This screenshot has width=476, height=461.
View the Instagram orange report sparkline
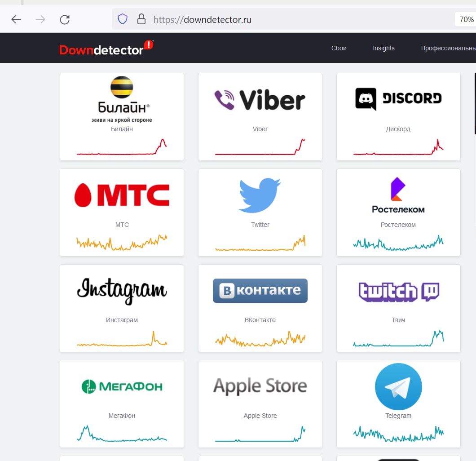pos(122,338)
